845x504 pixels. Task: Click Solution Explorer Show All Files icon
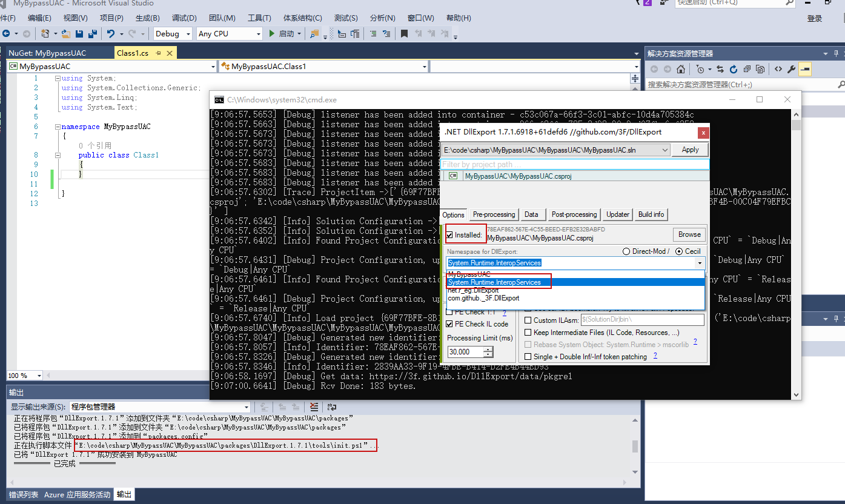760,69
